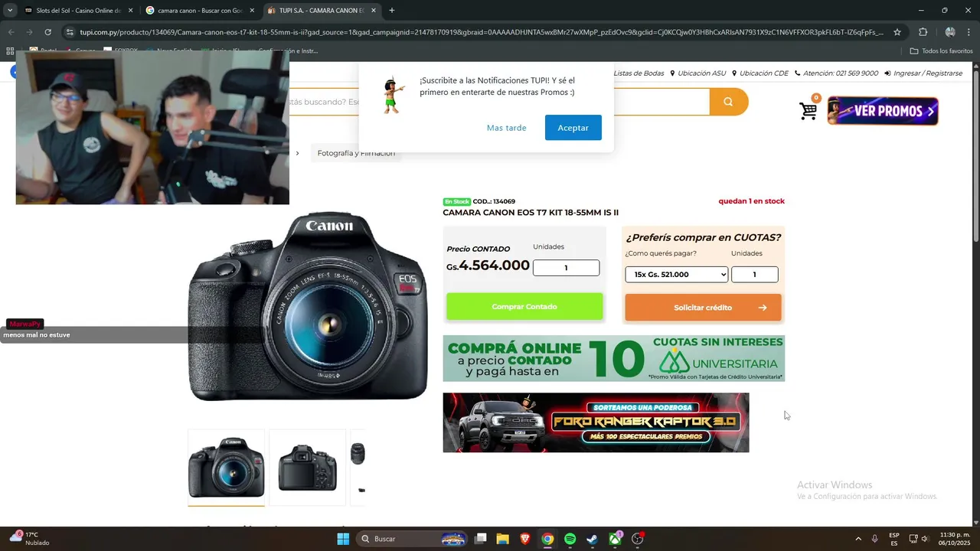Open the Listas de Bodas link

639,73
